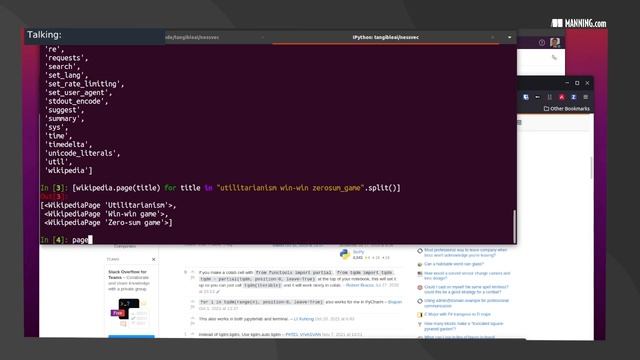Upvote the jupyterlab and terminal comment

192,318
